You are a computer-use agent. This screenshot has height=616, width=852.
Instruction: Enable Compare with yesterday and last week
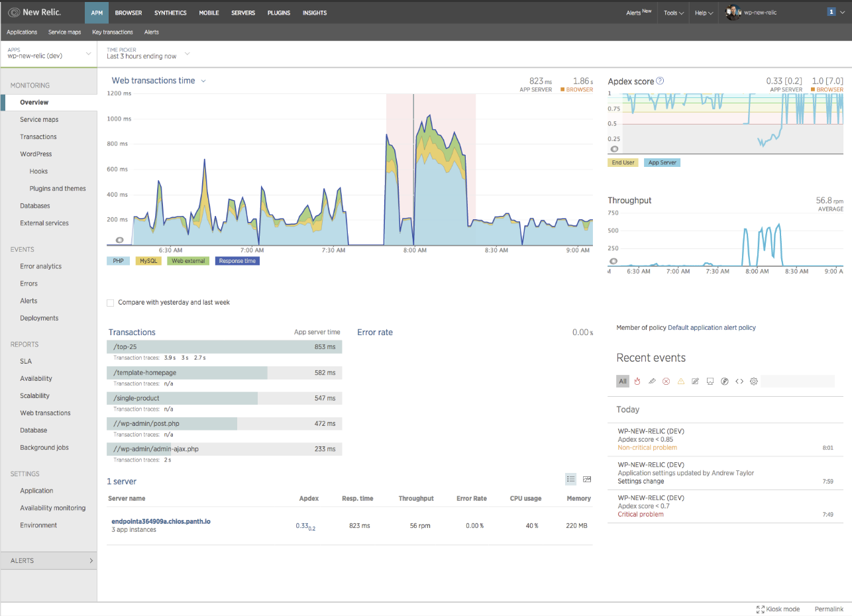coord(111,303)
